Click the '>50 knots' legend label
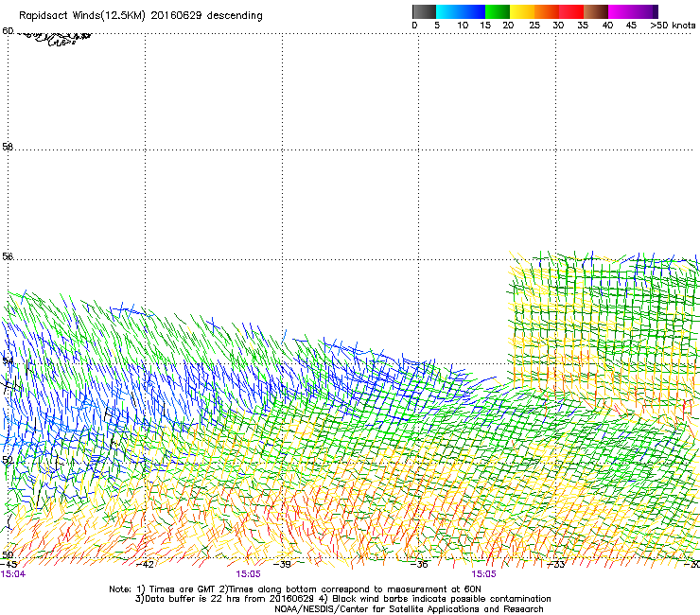Image resolution: width=700 pixels, height=615 pixels. click(673, 26)
